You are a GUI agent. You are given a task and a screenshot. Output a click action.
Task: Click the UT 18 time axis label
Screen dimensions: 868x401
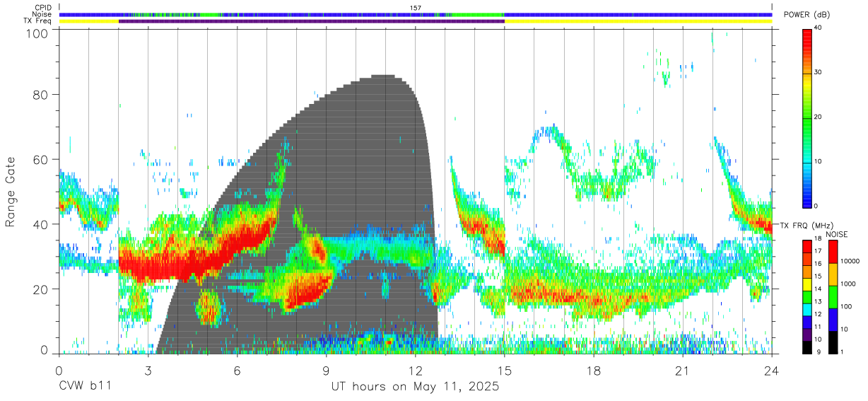[594, 370]
